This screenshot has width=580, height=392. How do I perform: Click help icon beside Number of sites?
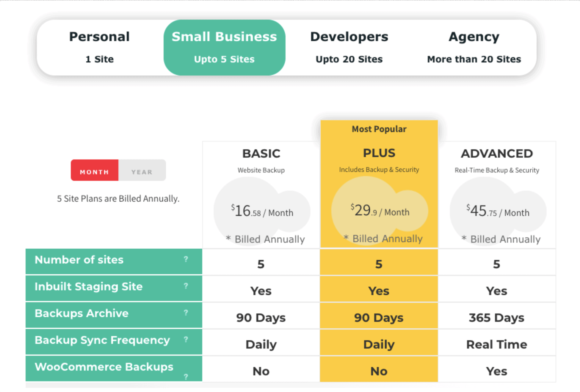(186, 259)
